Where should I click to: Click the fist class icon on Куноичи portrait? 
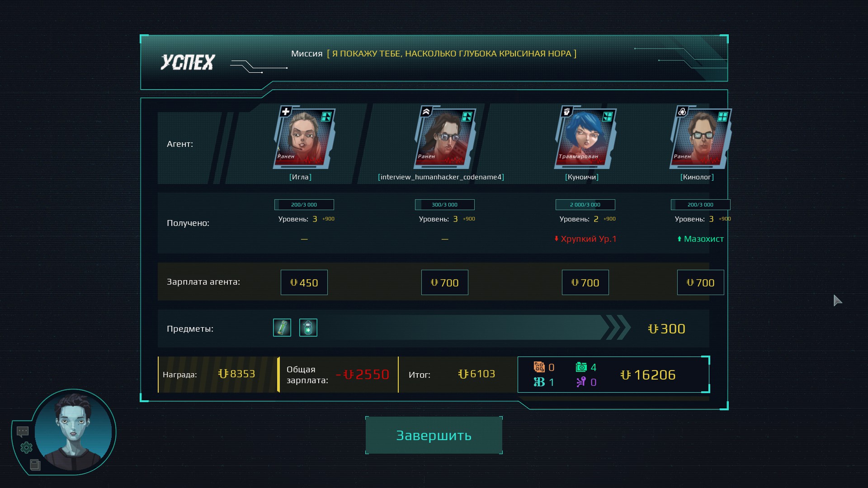[x=567, y=111]
